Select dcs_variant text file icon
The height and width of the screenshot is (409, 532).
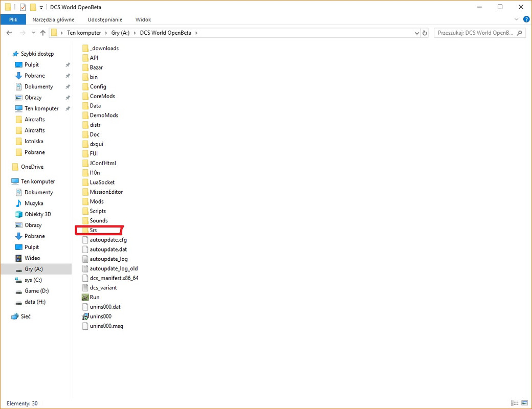point(85,288)
